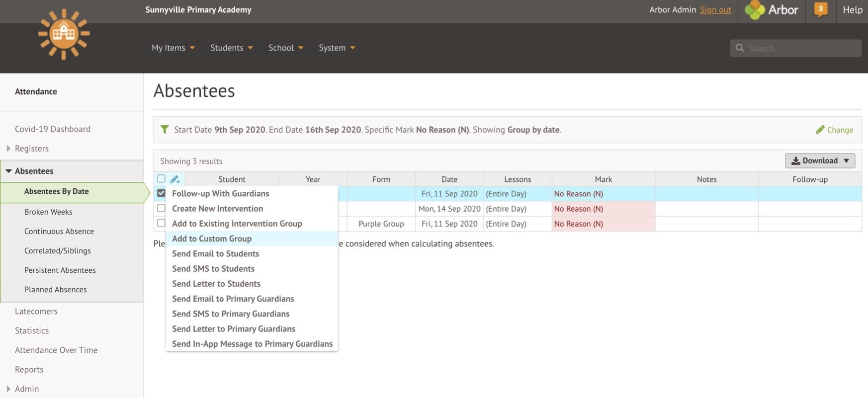Click the bulk action pencil icon
Screen dimensions: 868x398
pos(175,179)
